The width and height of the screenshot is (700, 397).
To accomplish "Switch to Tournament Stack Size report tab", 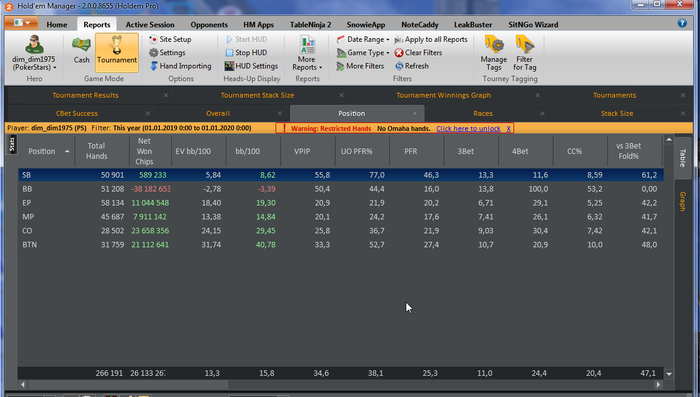I will tap(257, 95).
